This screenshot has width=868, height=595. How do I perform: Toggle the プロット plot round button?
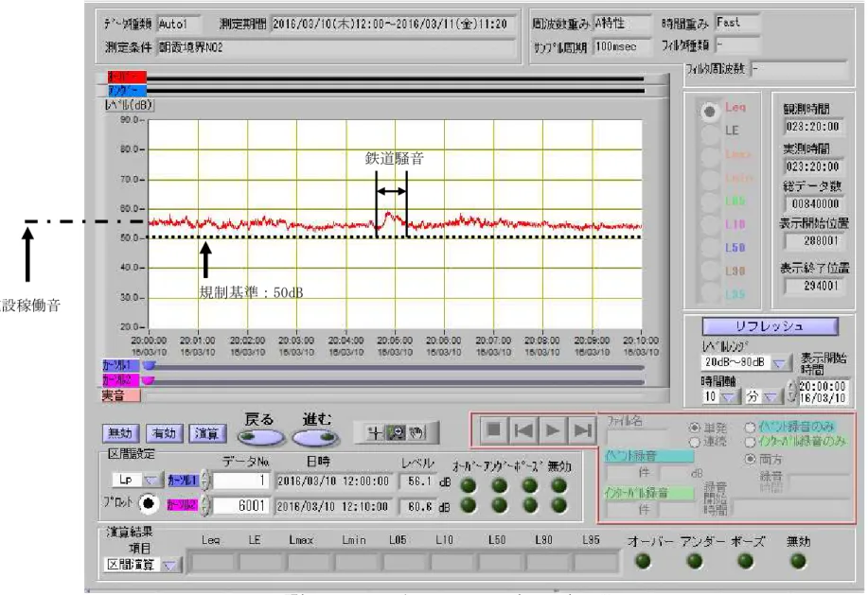pyautogui.click(x=148, y=504)
